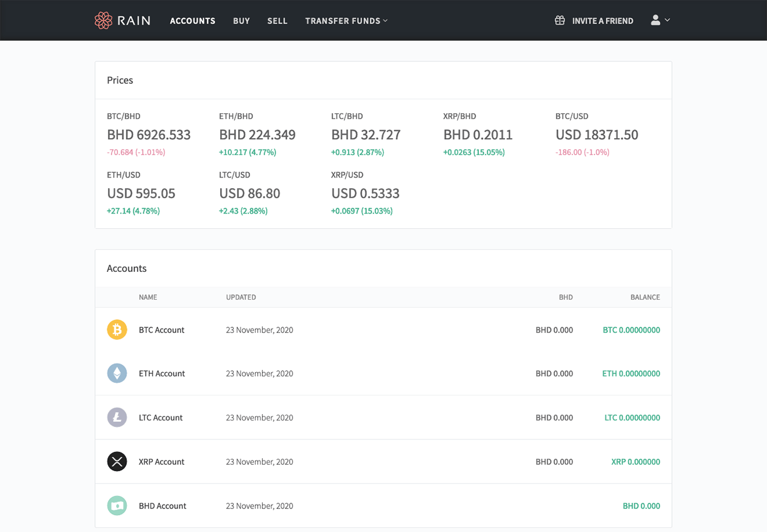The height and width of the screenshot is (532, 767).
Task: Click the UPDATED column header
Action: coord(241,297)
